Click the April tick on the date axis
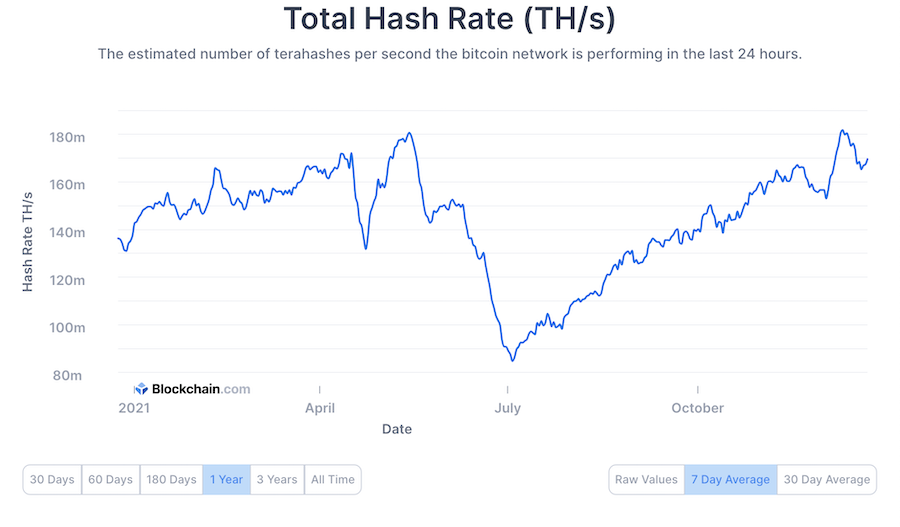This screenshot has height=527, width=900. 320,408
